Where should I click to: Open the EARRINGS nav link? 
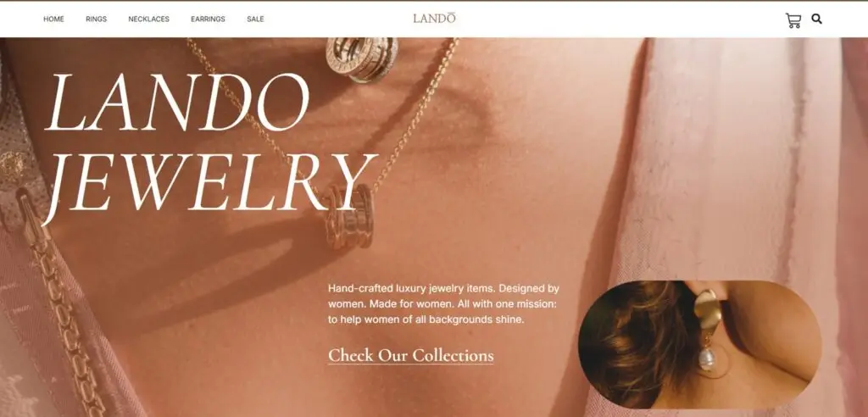(x=209, y=19)
